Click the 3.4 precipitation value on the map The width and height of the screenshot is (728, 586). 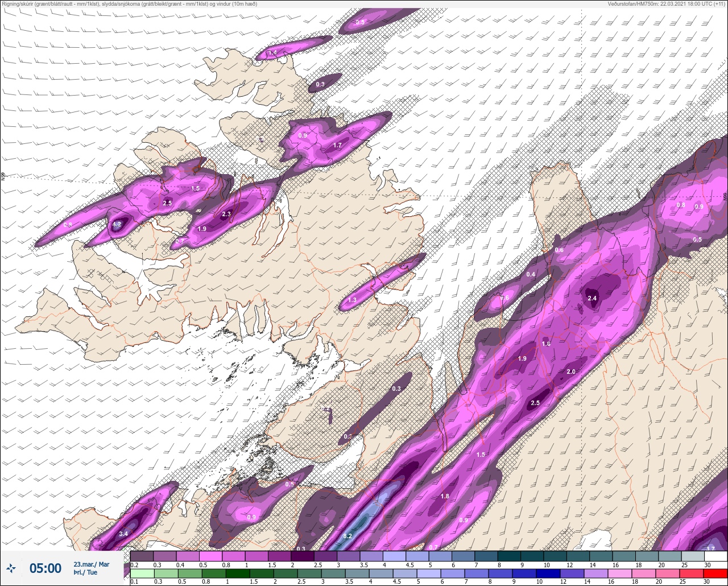point(123,534)
